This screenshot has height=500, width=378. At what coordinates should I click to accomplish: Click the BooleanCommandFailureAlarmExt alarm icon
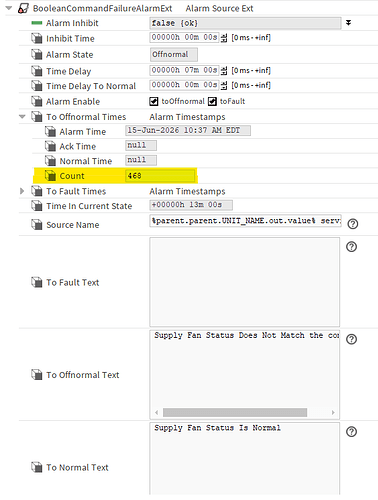23,8
